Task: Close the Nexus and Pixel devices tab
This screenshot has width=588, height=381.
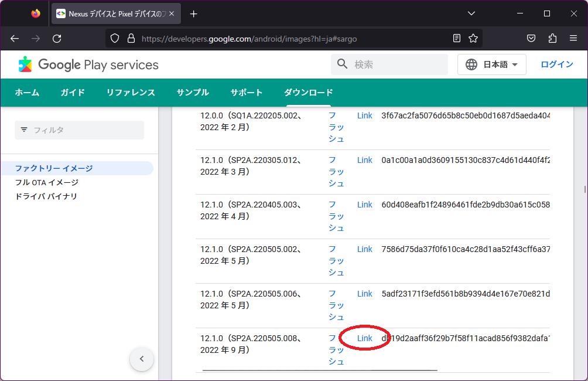Action: tap(172, 13)
